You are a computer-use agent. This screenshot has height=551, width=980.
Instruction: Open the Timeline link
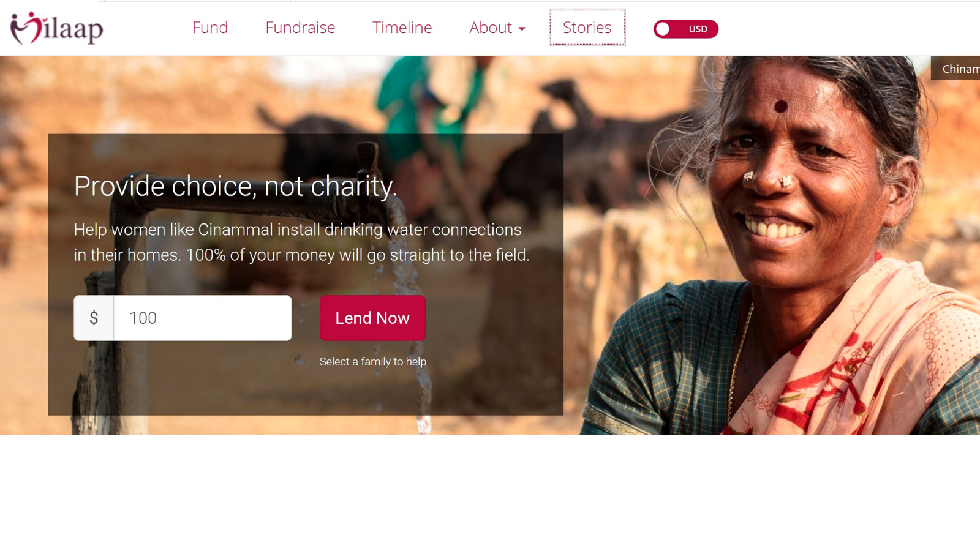402,28
